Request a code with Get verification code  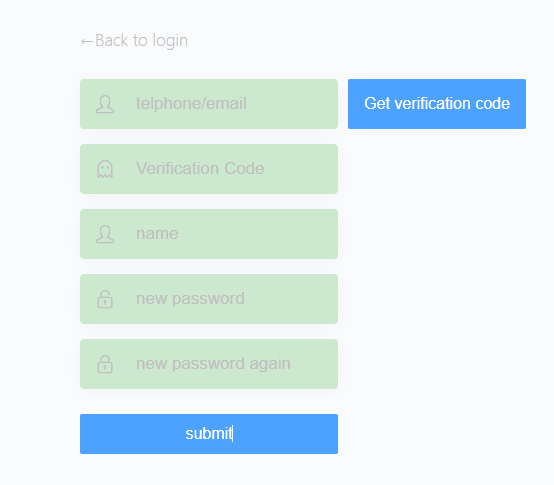click(x=437, y=104)
